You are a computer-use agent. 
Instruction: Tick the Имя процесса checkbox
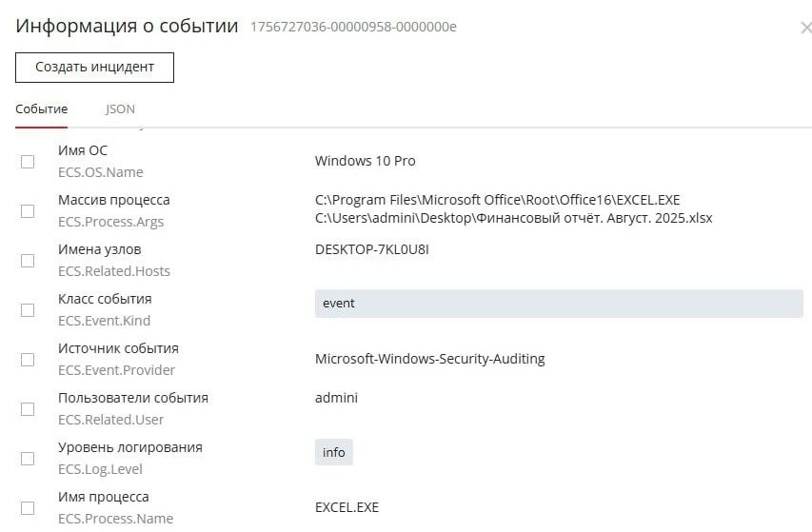(x=28, y=508)
